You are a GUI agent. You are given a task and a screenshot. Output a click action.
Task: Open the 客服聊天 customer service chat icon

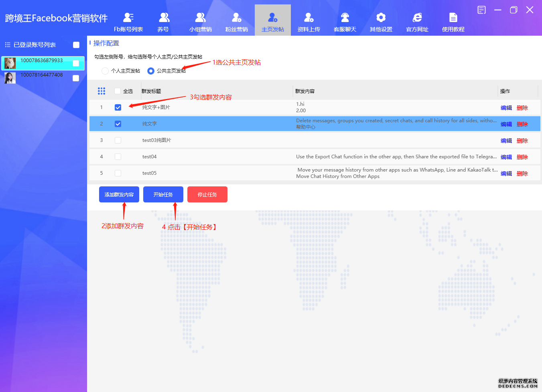[345, 18]
